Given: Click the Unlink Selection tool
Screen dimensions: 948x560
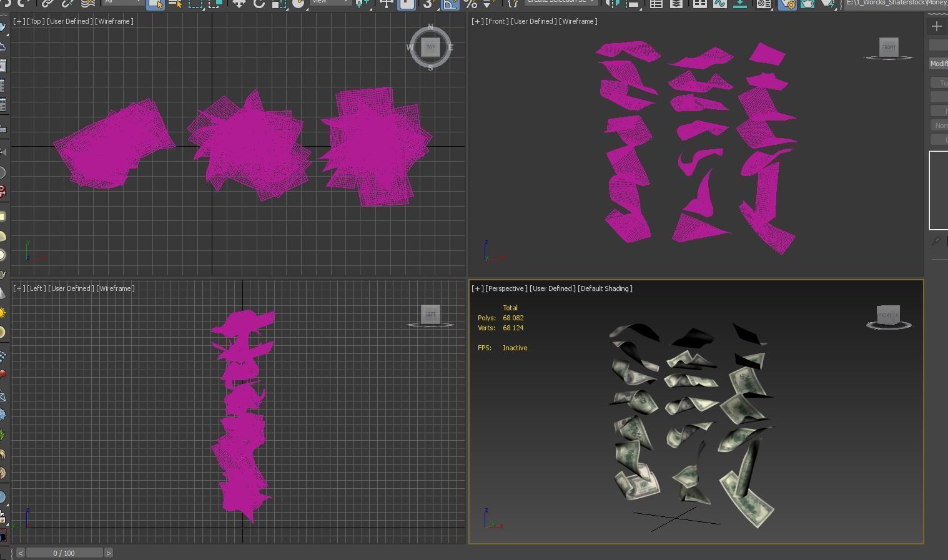Looking at the screenshot, I should click(x=68, y=2).
